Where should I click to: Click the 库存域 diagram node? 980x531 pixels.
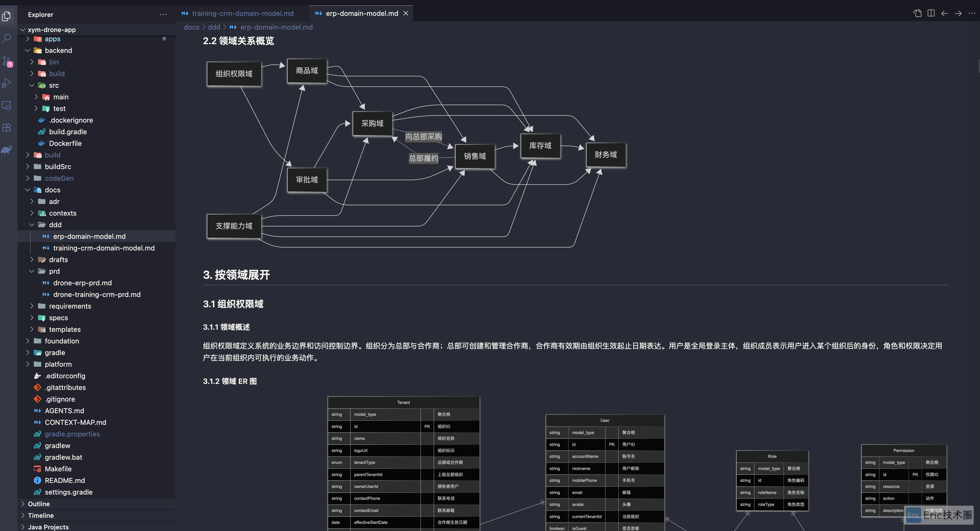click(540, 146)
